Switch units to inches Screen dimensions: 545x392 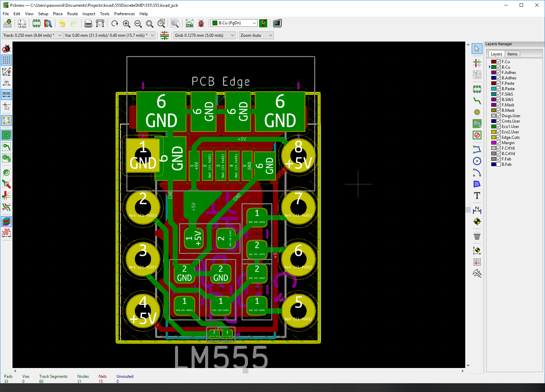pos(6,83)
